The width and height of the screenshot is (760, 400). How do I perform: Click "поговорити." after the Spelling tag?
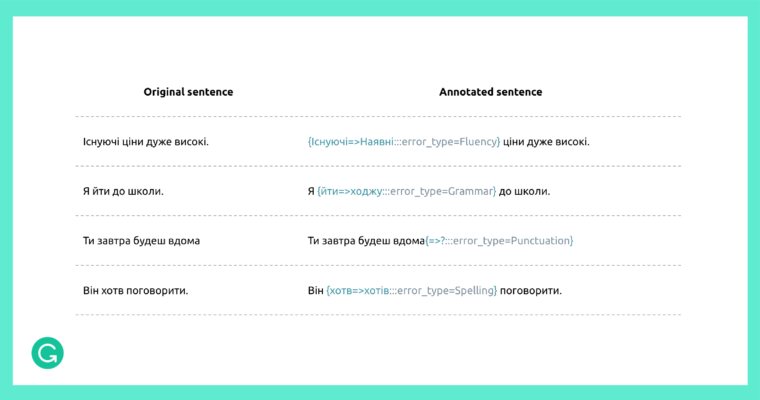coord(532,291)
